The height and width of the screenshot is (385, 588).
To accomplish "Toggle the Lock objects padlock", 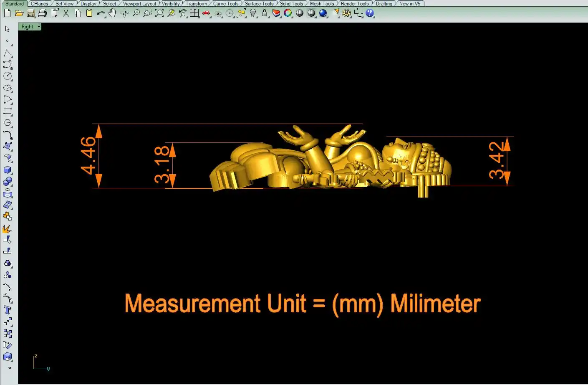I will point(265,13).
